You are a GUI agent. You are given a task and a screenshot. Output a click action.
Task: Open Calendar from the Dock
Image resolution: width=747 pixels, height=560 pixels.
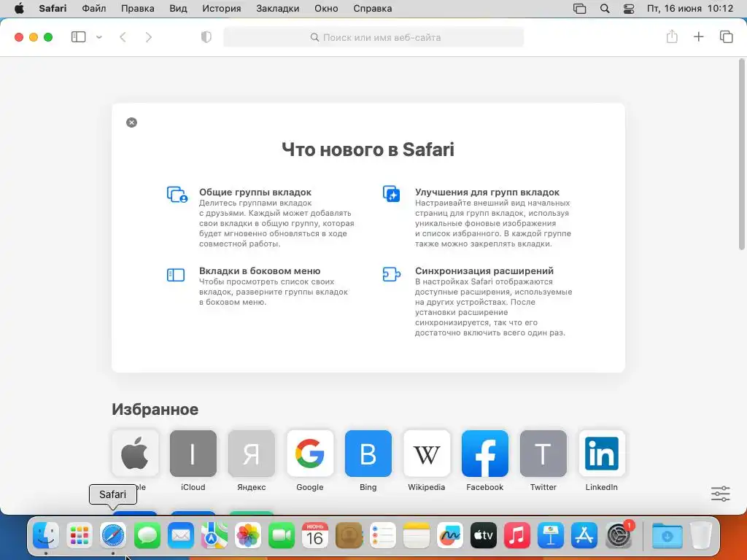tap(315, 536)
